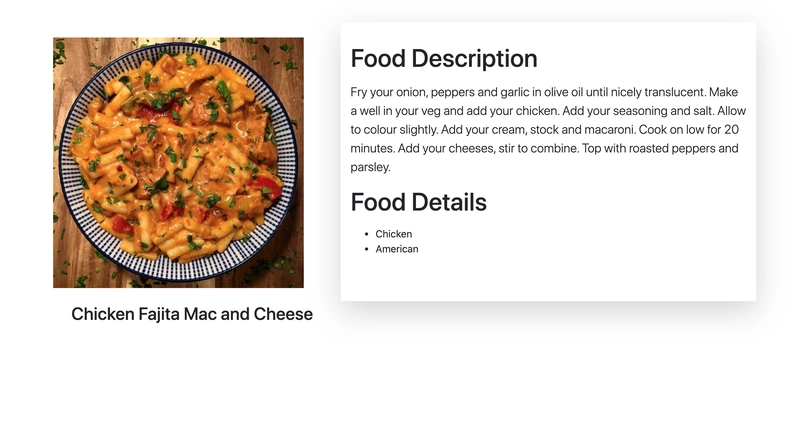Select the Chicken list item
This screenshot has height=443, width=800.
click(x=394, y=234)
